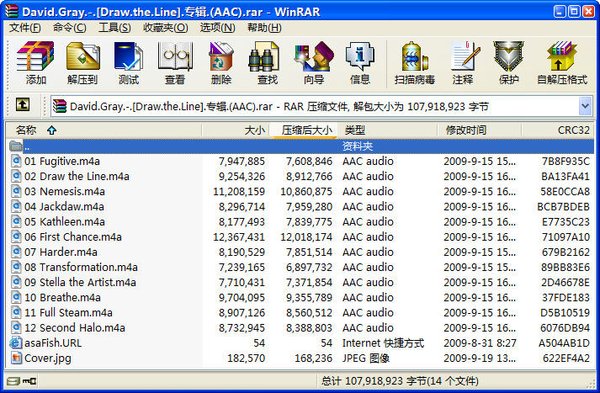Click the CRC32 value 622EF4A2
The image size is (600, 393).
pyautogui.click(x=566, y=358)
